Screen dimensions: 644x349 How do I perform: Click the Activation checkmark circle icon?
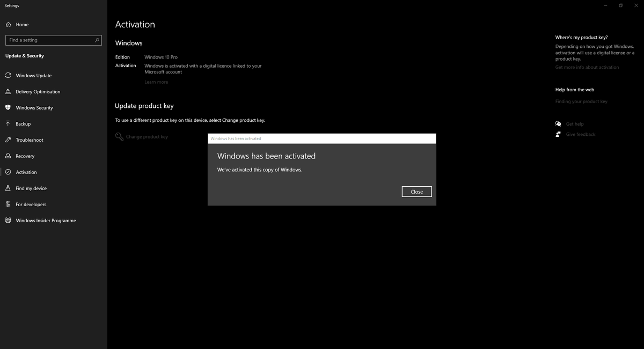point(8,172)
